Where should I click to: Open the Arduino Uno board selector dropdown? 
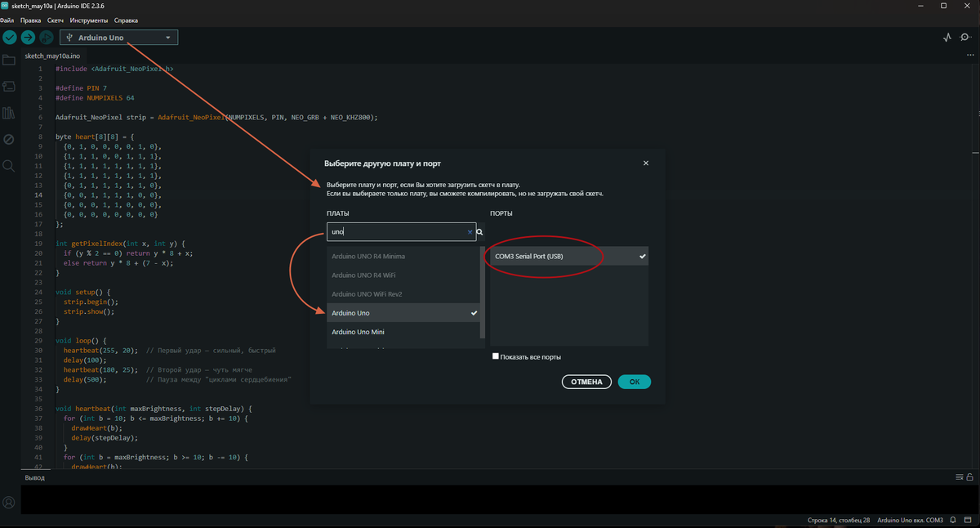(118, 38)
